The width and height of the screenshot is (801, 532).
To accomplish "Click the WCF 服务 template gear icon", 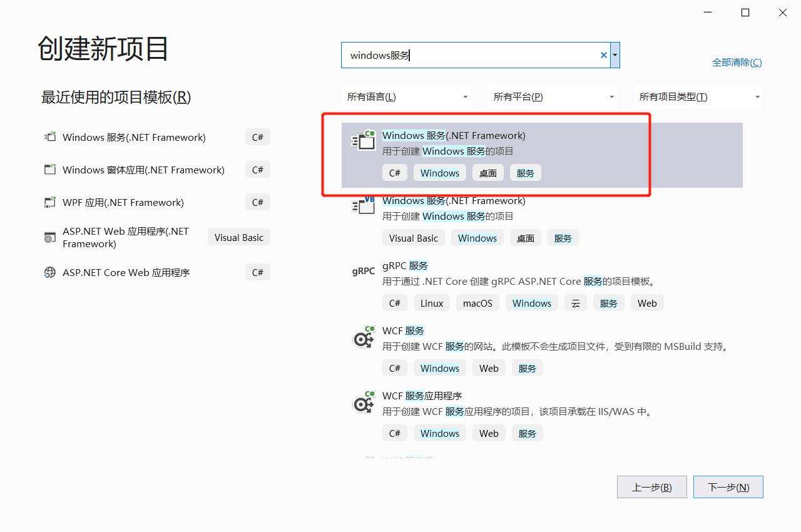I will point(363,338).
